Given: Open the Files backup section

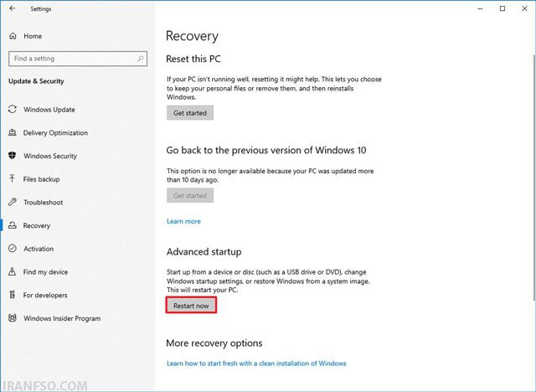Looking at the screenshot, I should pyautogui.click(x=41, y=179).
